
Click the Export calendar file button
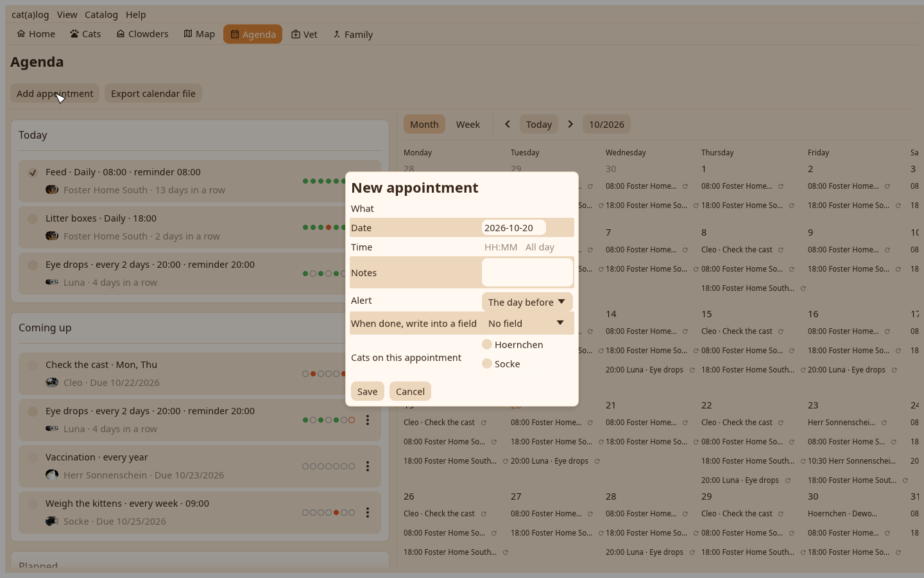pyautogui.click(x=153, y=93)
